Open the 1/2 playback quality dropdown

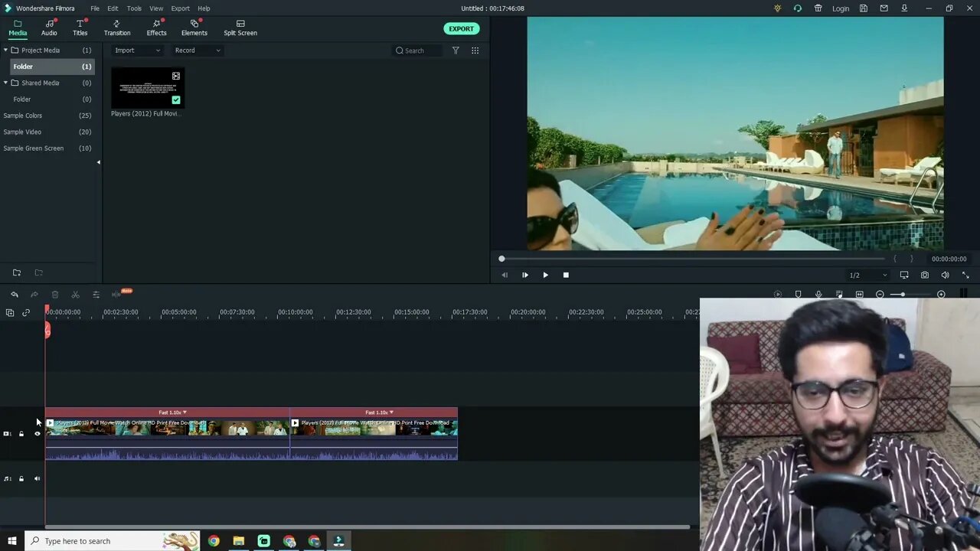pyautogui.click(x=868, y=275)
